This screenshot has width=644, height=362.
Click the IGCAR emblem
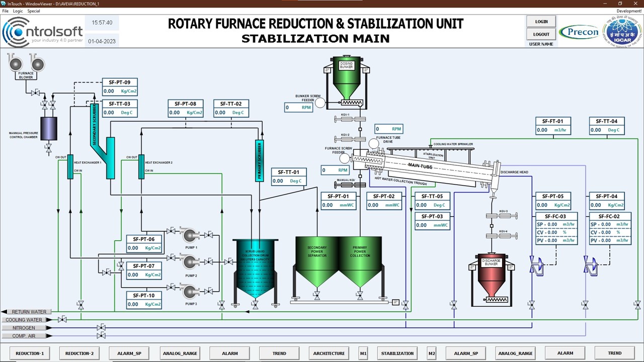pos(622,31)
